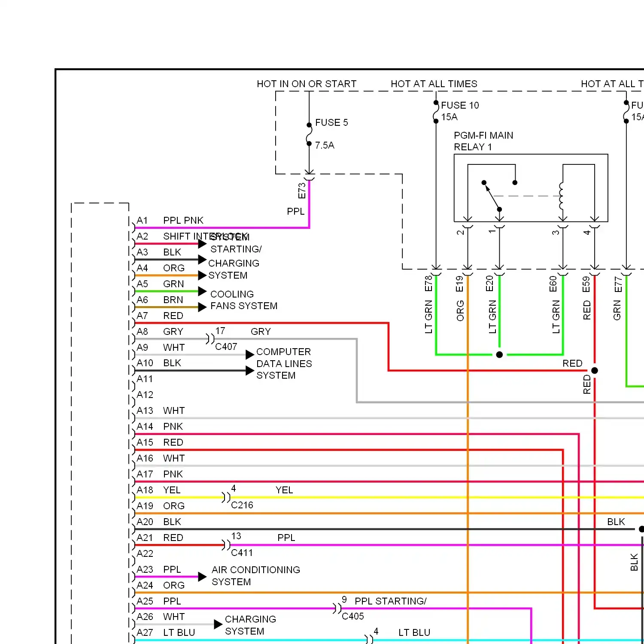The image size is (644, 644).
Task: Click the 7.5A fuse rating text
Action: (325, 145)
